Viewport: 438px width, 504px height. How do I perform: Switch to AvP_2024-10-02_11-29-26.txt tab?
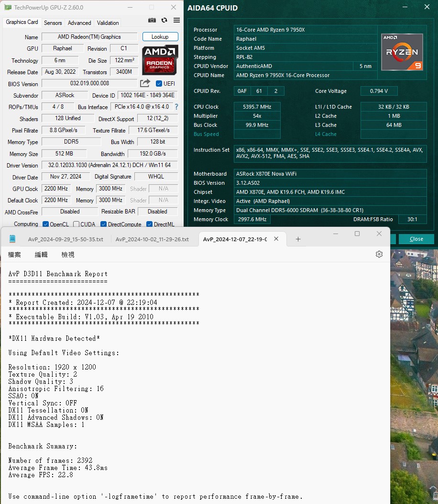[x=152, y=239]
